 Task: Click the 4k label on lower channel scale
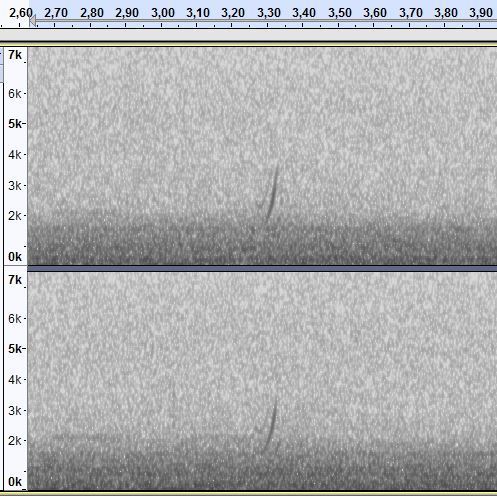[15, 379]
